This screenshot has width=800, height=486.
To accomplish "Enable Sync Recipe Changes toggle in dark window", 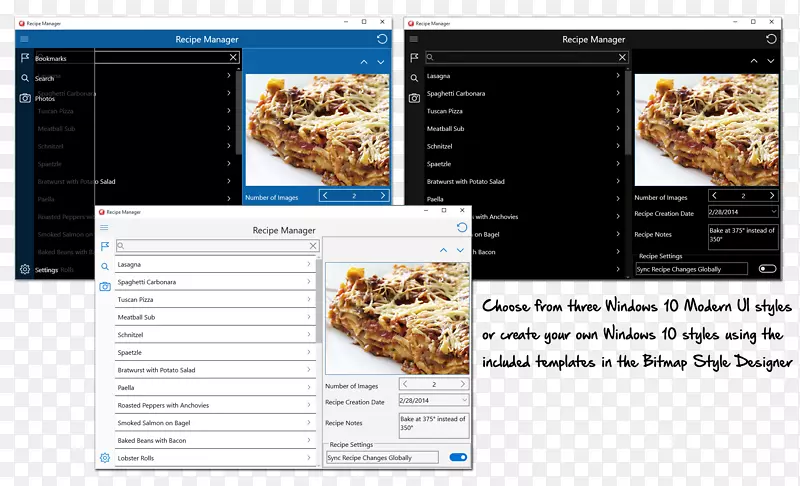I will click(x=767, y=269).
